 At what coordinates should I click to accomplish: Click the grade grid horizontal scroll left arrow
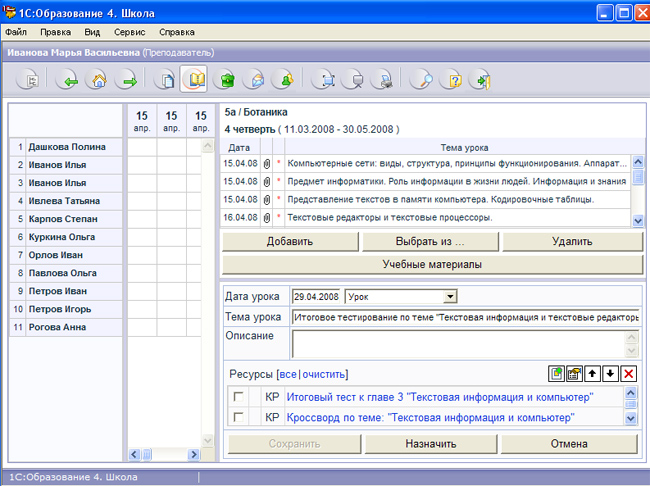pyautogui.click(x=134, y=454)
